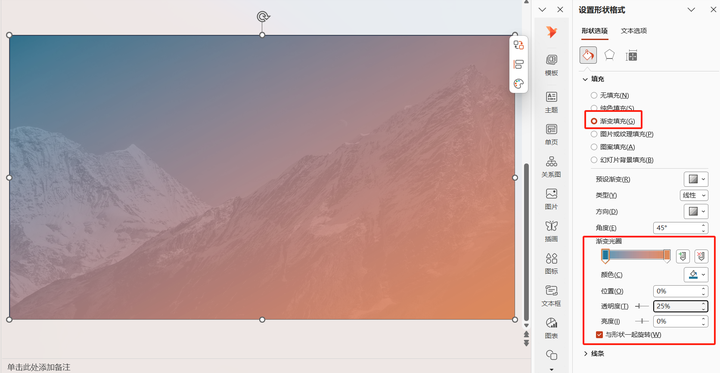Viewport: 720px width, 373px height.
Task: Decrease transparency with down stepper
Action: pos(704,309)
